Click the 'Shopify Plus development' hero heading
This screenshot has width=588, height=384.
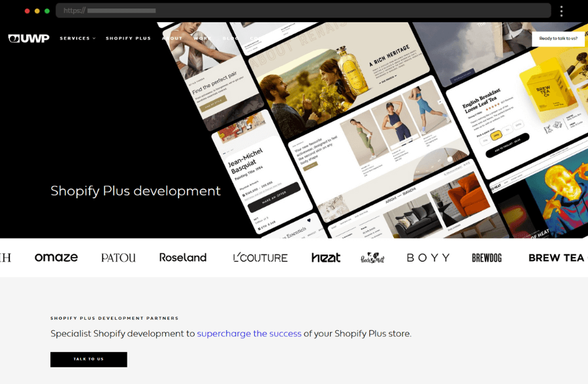pos(136,191)
